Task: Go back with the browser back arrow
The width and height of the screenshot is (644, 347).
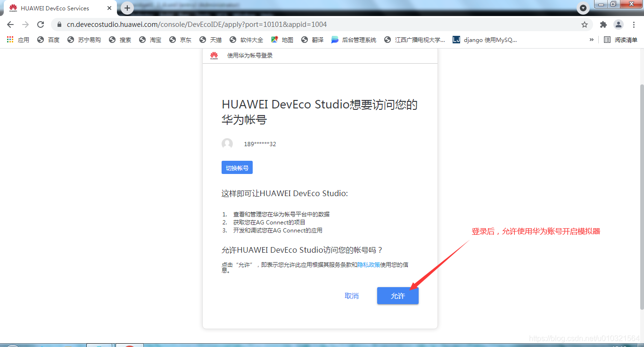Action: (x=10, y=25)
